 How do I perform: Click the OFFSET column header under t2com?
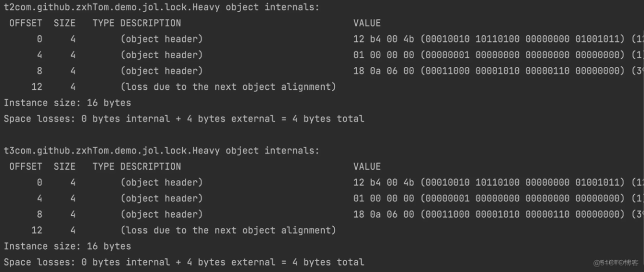coord(26,23)
